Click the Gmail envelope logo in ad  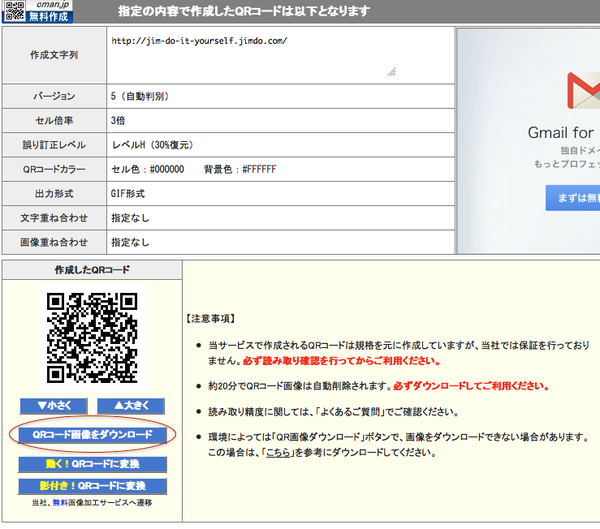(584, 91)
